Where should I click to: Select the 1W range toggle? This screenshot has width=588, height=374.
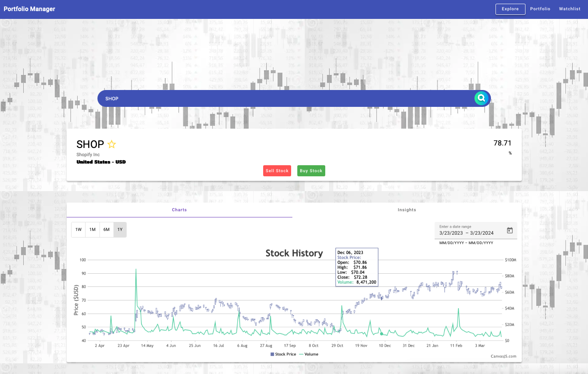(x=79, y=230)
